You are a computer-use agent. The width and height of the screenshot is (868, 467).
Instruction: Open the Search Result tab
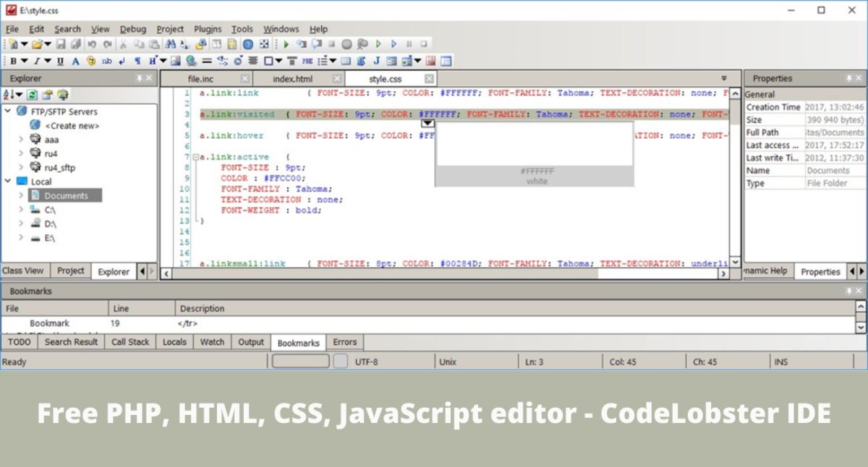[71, 342]
